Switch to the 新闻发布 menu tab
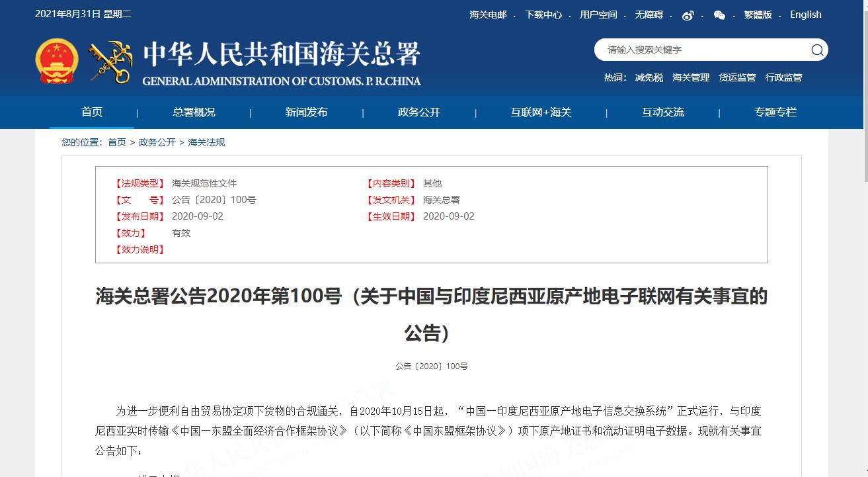This screenshot has height=477, width=868. [x=306, y=112]
